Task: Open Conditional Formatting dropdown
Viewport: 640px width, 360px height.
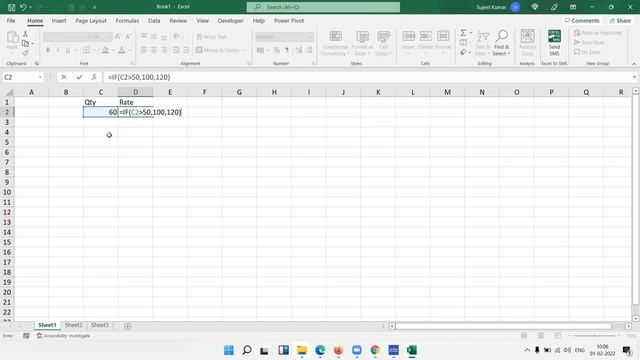Action: (x=335, y=43)
